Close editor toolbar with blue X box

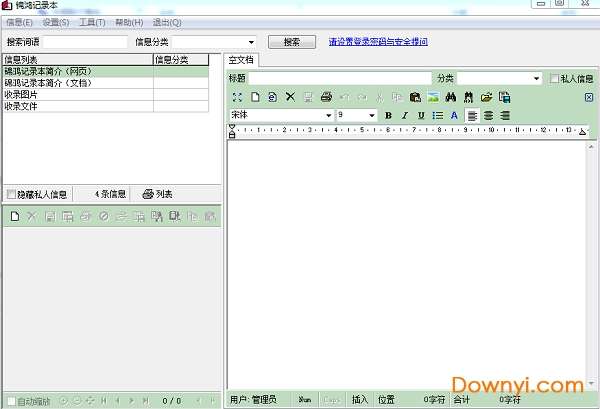click(x=589, y=97)
